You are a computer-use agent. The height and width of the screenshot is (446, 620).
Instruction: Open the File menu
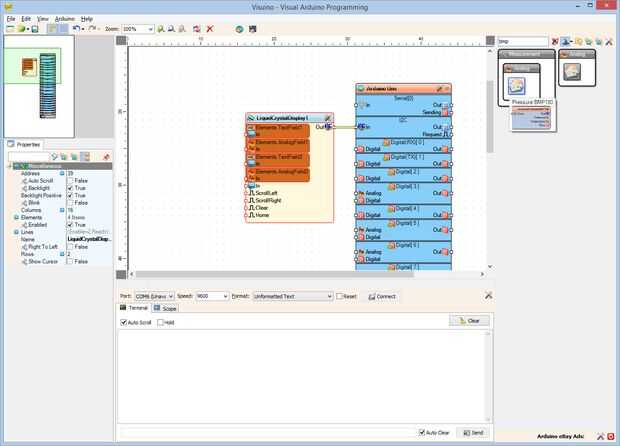coord(11,19)
